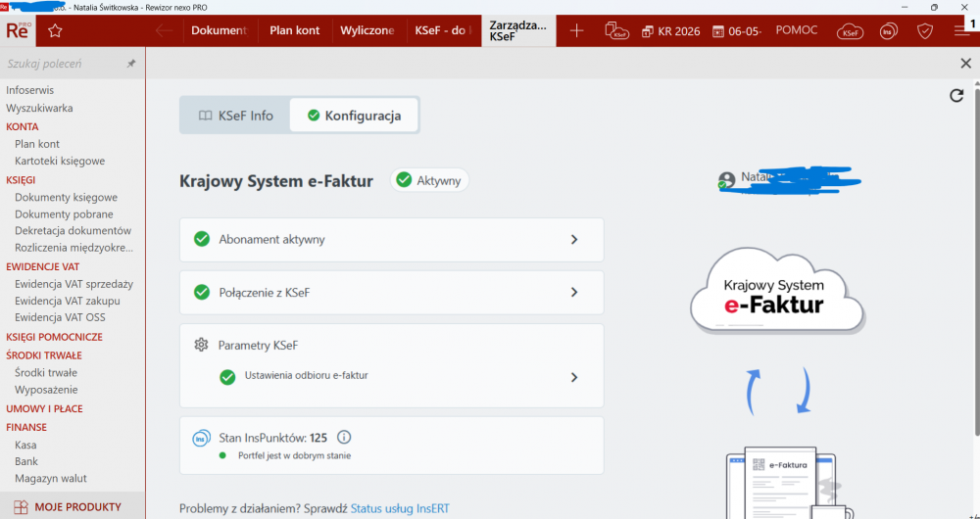Expand the KSIĘGI POMOCNICZE section
The image size is (980, 519).
54,337
